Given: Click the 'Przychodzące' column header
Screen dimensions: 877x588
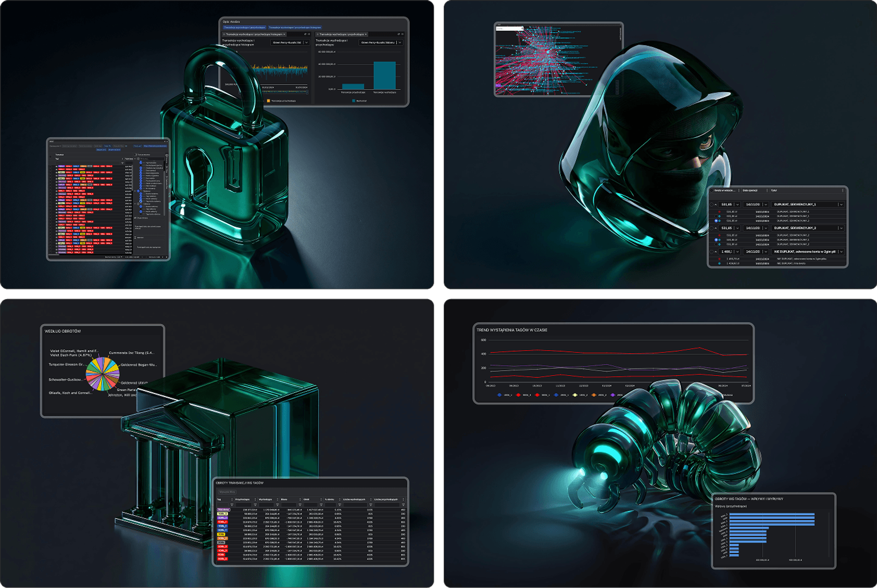Looking at the screenshot, I should [x=243, y=500].
